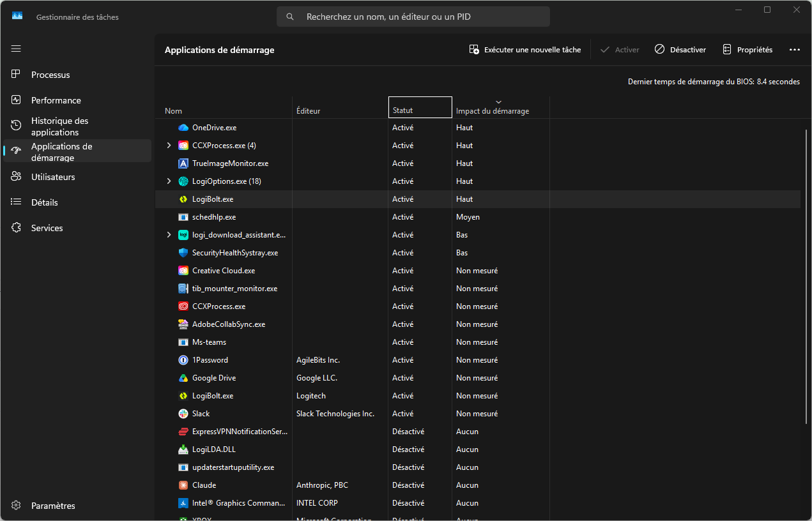This screenshot has height=521, width=812.
Task: Click the logi_download_assistant icon
Action: pos(183,235)
